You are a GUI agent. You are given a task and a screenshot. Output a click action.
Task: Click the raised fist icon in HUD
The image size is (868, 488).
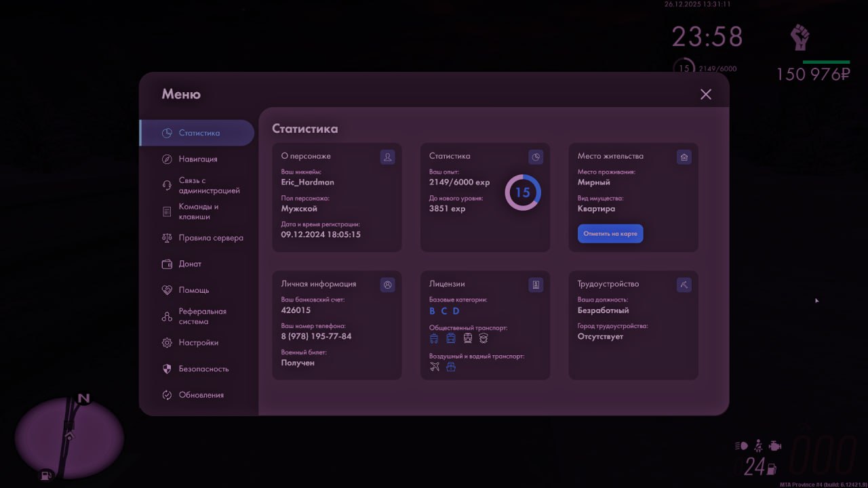(x=800, y=38)
